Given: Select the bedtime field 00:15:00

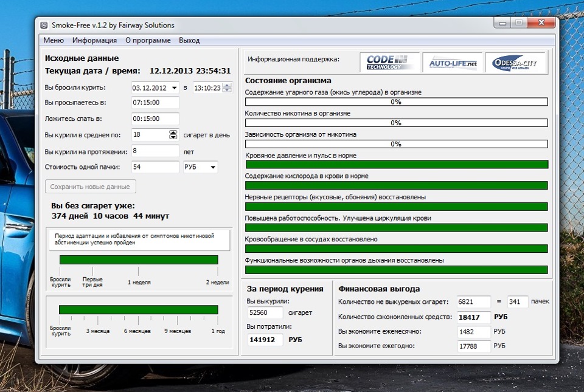Looking at the screenshot, I should (x=155, y=119).
